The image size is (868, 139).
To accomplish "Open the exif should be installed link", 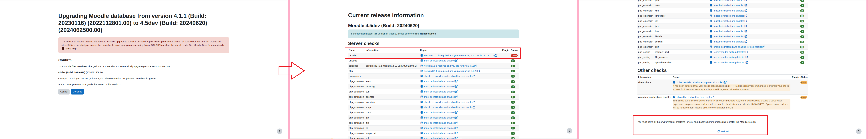I will [x=738, y=47].
